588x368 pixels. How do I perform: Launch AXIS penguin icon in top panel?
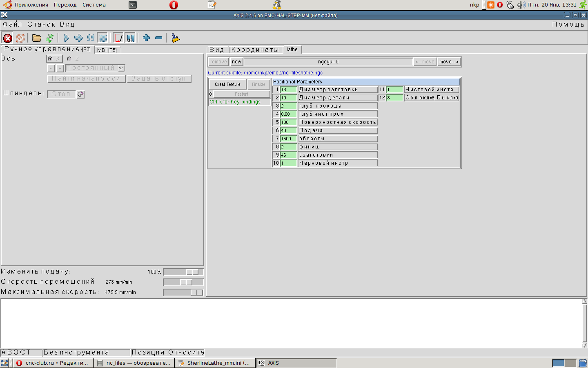[277, 5]
